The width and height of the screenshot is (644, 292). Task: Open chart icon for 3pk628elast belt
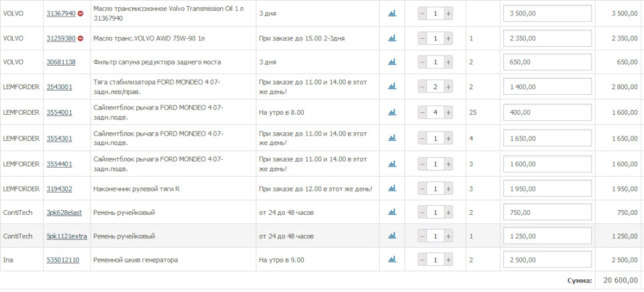tap(392, 212)
